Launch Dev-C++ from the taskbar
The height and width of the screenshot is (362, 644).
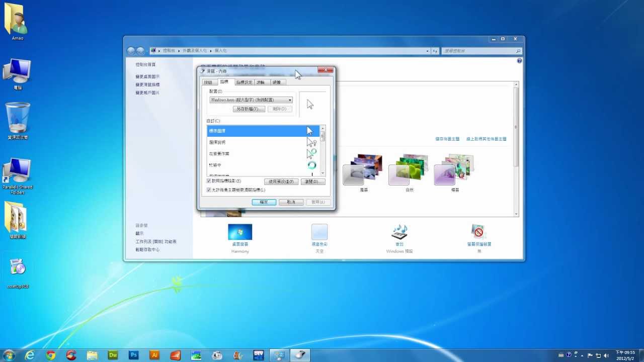click(x=259, y=355)
